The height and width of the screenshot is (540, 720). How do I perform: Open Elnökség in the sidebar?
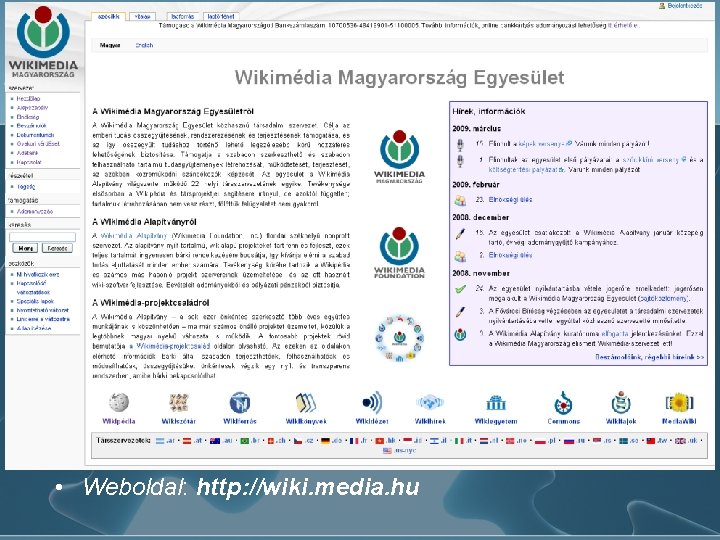[28, 117]
